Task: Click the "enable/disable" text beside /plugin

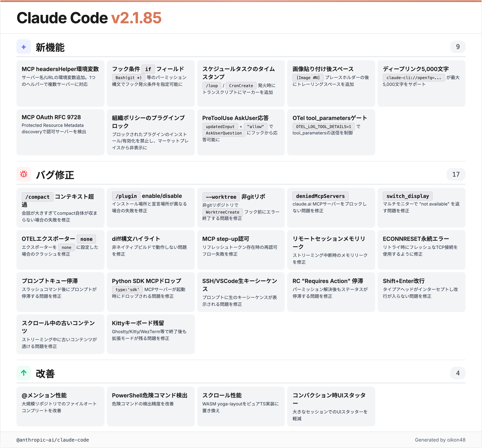Action: (162, 196)
